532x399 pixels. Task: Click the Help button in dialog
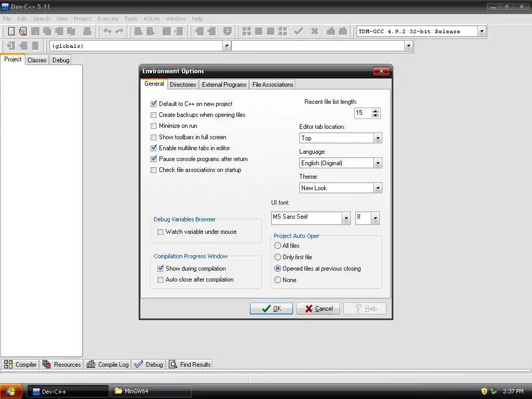point(365,309)
